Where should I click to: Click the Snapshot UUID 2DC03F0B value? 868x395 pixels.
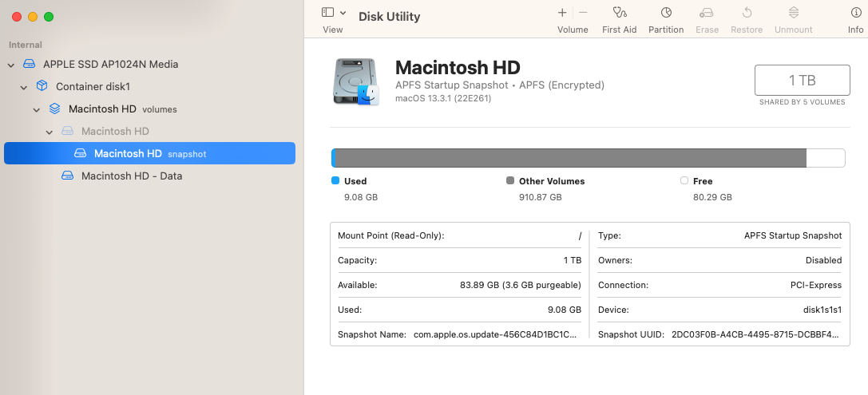[755, 334]
